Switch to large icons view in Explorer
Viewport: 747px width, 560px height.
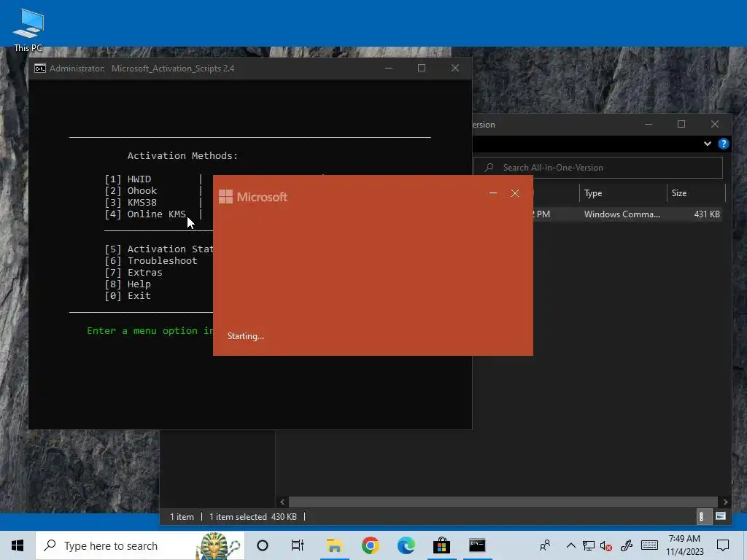click(x=720, y=517)
